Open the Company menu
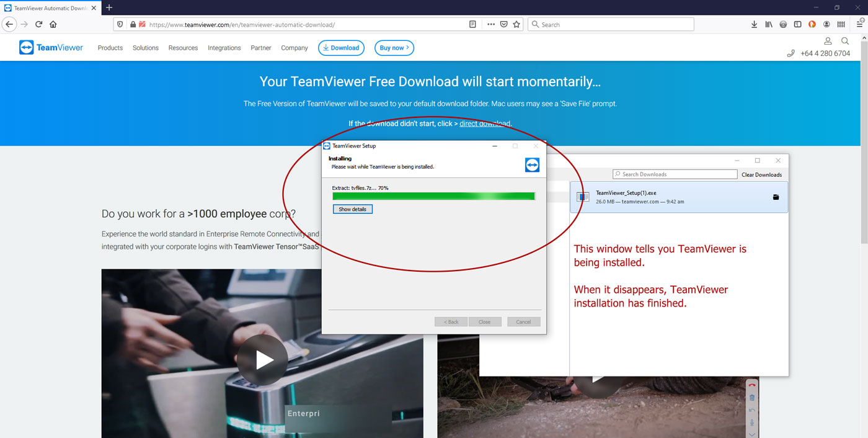This screenshot has width=868, height=438. pos(294,48)
